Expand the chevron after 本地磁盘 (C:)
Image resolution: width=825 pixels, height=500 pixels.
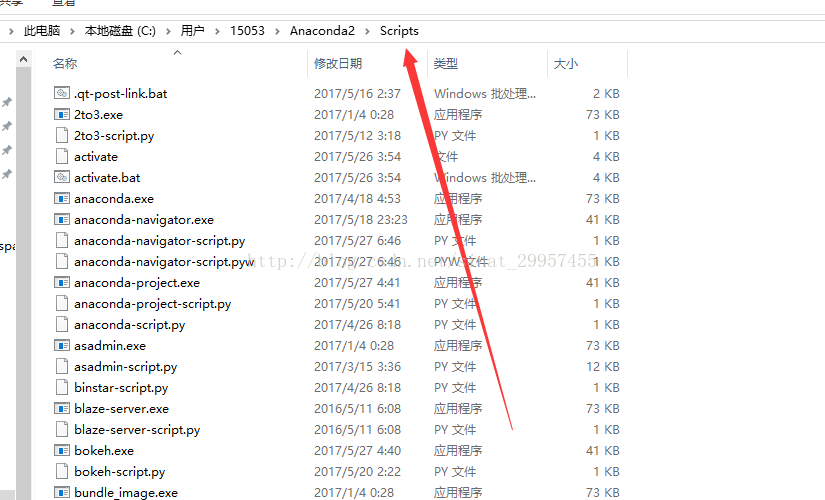168,32
